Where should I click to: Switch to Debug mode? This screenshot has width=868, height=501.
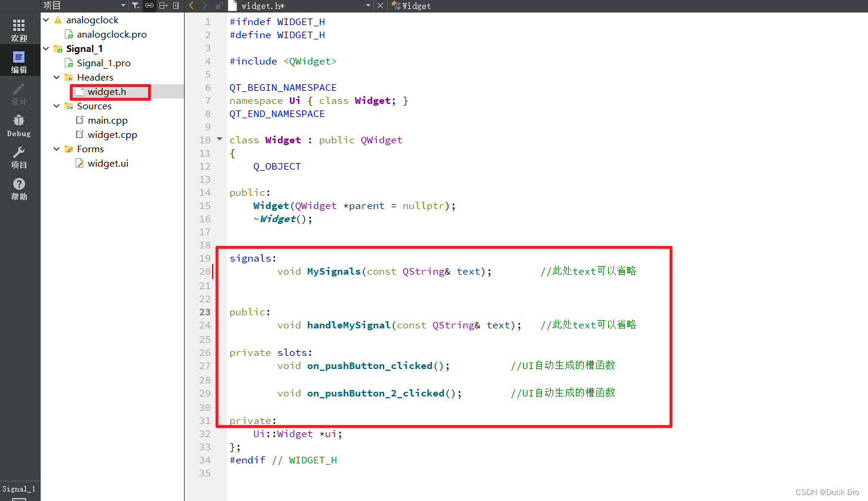(x=19, y=126)
